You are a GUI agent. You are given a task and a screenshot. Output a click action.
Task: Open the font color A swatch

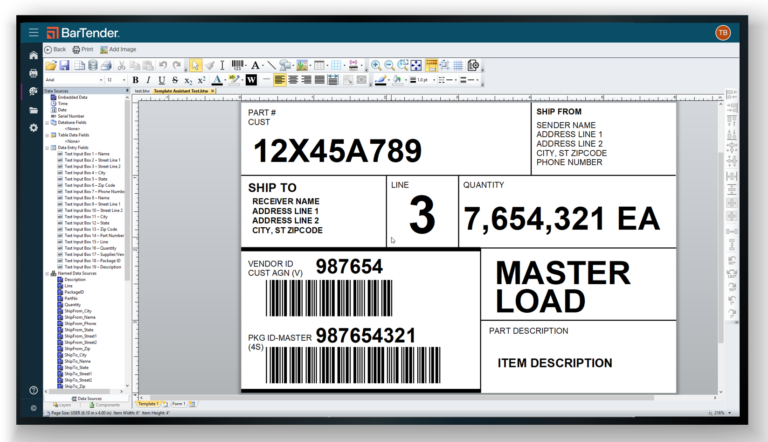pos(217,80)
